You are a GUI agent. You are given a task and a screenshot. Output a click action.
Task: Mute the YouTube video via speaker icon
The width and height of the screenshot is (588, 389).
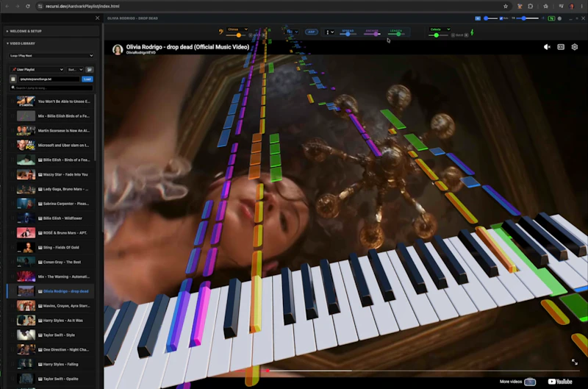(x=547, y=47)
